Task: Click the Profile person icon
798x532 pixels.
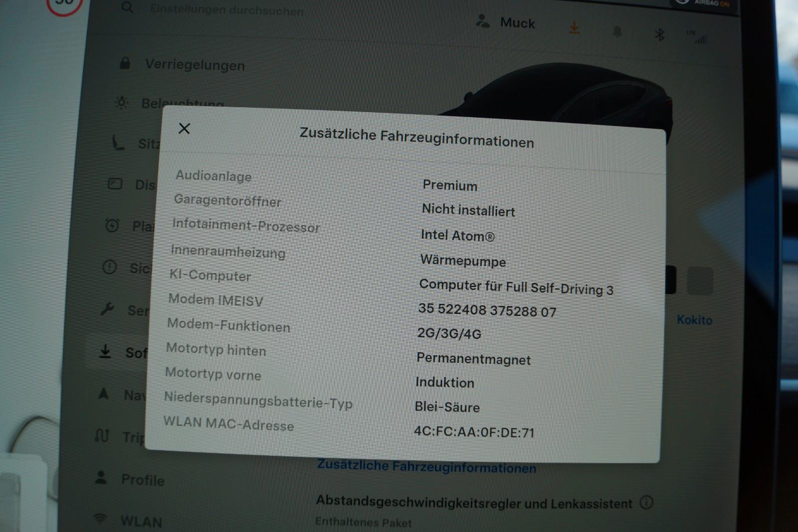Action: coord(101,477)
